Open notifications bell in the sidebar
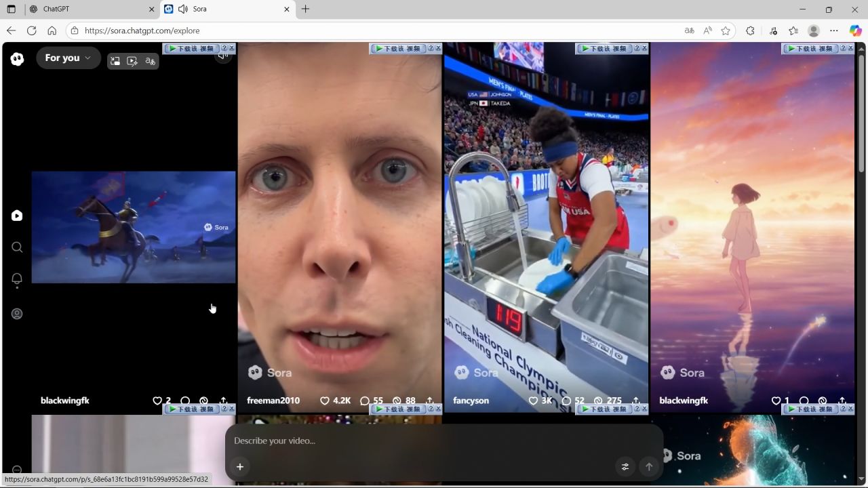The image size is (868, 488). 17,279
